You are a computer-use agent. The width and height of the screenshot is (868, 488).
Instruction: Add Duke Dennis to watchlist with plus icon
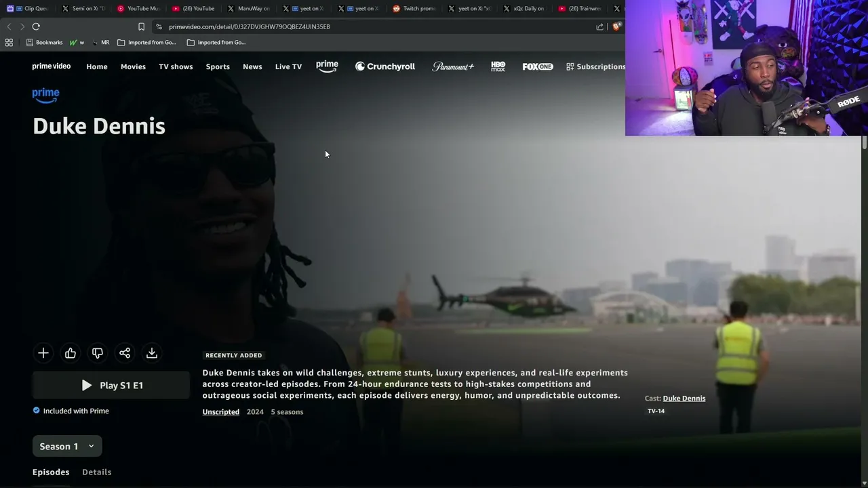click(43, 353)
